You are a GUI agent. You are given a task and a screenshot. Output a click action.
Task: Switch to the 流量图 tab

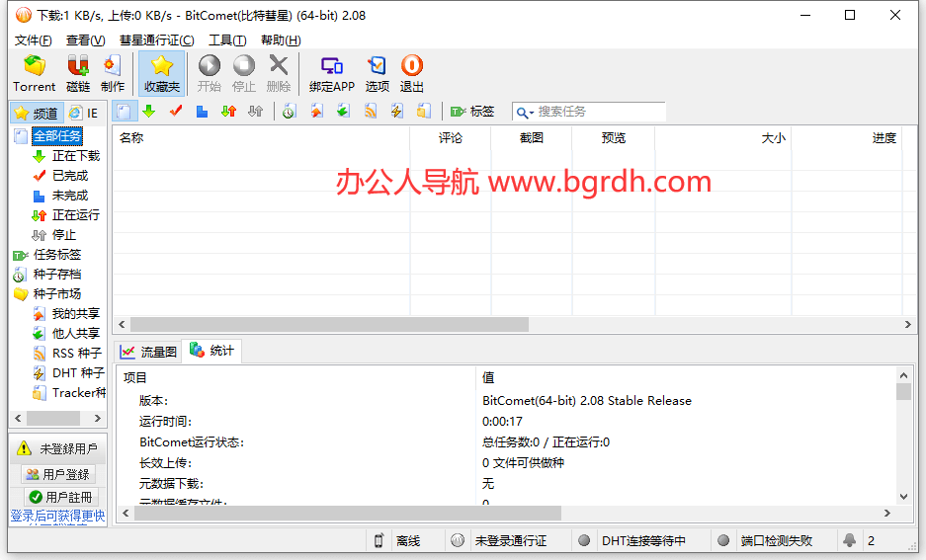[x=148, y=351]
